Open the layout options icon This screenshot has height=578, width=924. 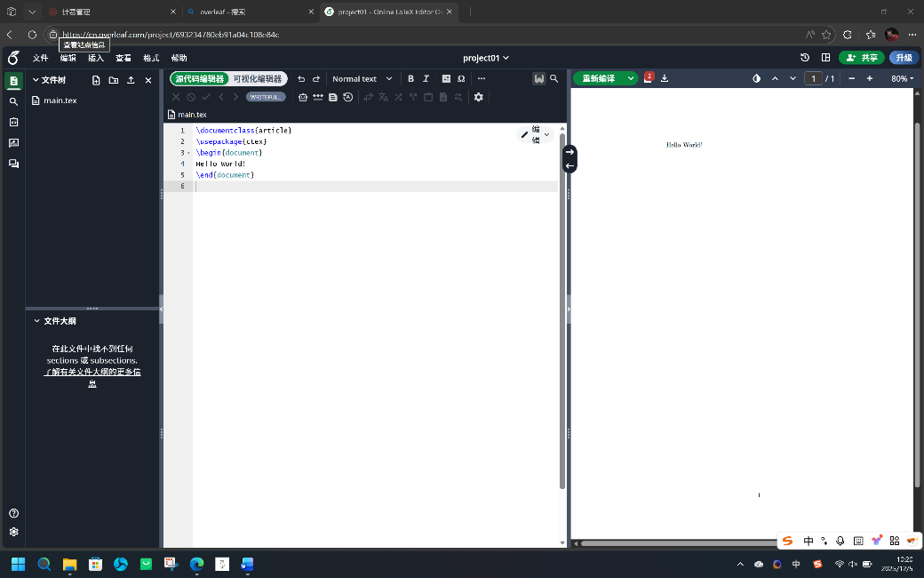pyautogui.click(x=825, y=58)
